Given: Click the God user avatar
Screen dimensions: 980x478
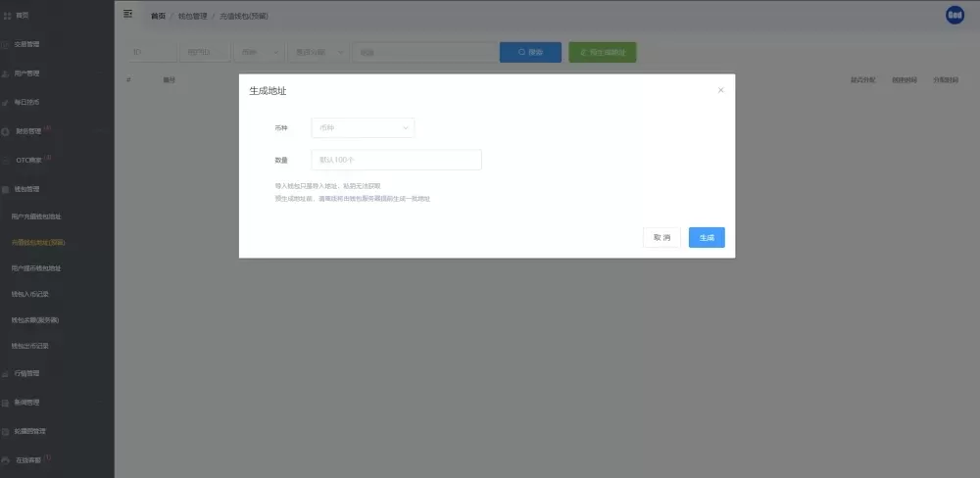Looking at the screenshot, I should coord(955,15).
